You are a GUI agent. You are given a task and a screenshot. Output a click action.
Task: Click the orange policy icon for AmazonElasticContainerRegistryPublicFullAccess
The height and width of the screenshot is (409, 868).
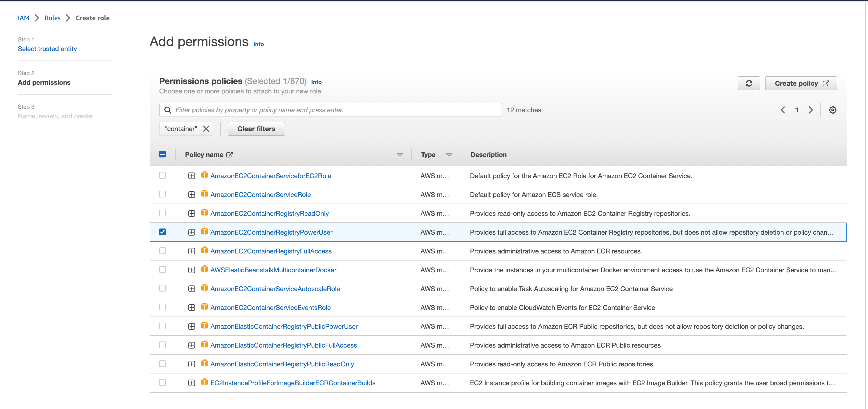click(x=204, y=344)
